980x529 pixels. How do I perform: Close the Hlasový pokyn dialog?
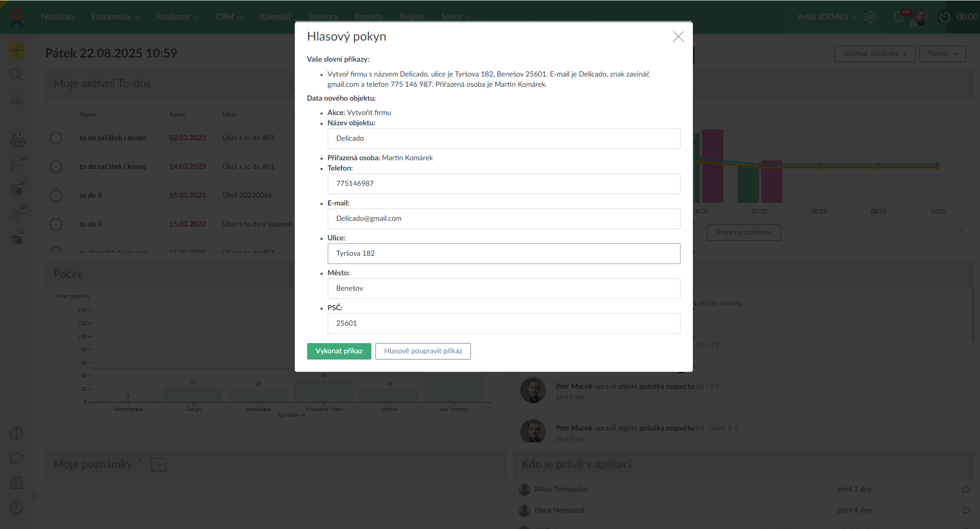point(678,36)
